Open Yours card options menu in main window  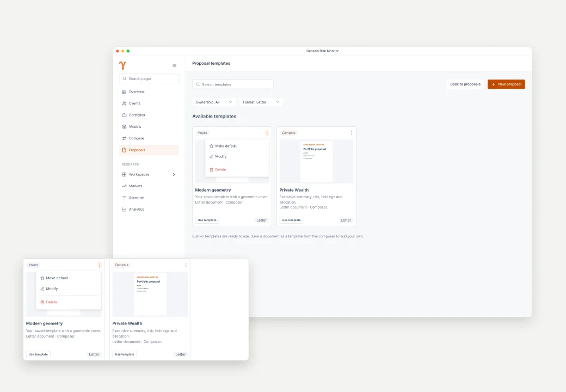(267, 133)
